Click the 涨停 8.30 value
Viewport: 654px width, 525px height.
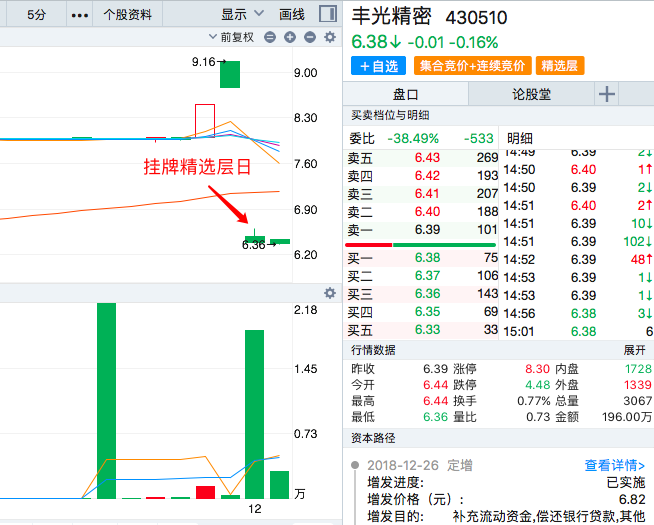[537, 369]
